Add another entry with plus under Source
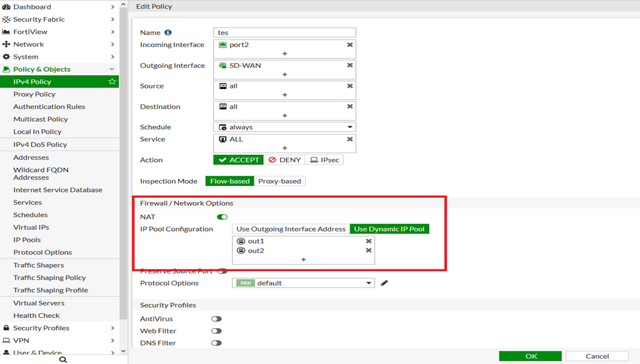This screenshot has width=640, height=364. [x=285, y=95]
